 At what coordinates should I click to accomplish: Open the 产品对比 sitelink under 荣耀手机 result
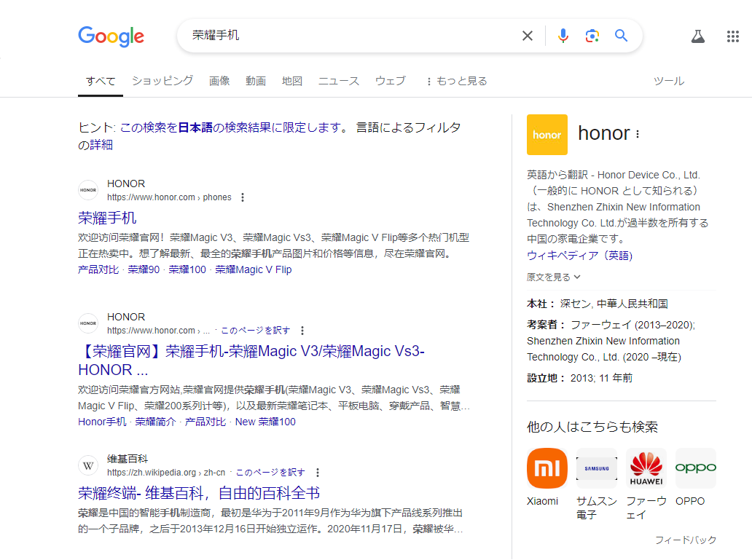click(98, 269)
